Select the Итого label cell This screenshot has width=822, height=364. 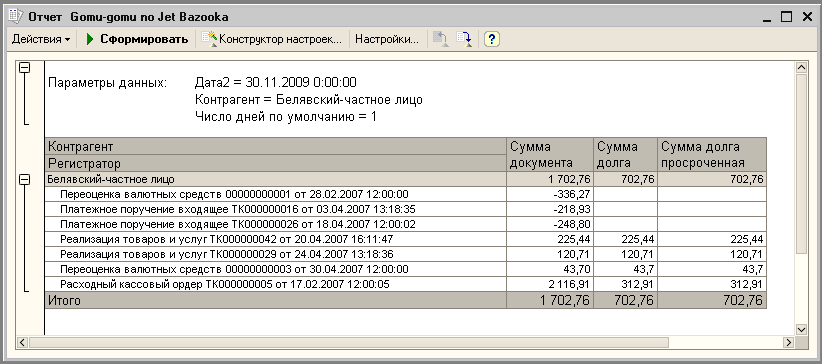tap(276, 301)
